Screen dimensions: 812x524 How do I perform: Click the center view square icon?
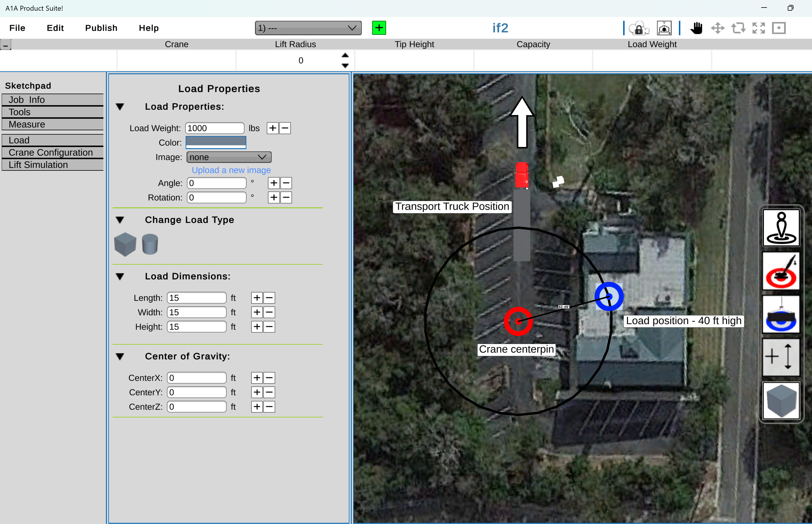coord(779,28)
